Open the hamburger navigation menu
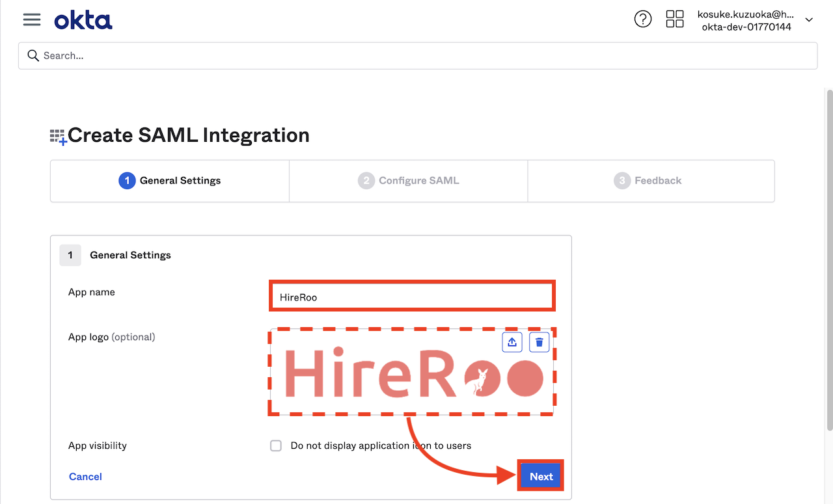Screen dimensions: 833x504 click(x=32, y=20)
